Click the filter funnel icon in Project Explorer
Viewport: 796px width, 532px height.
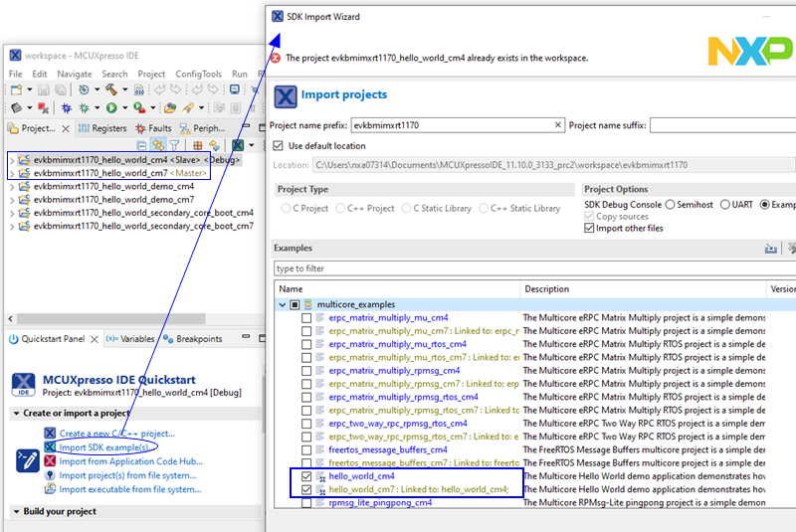(x=174, y=145)
